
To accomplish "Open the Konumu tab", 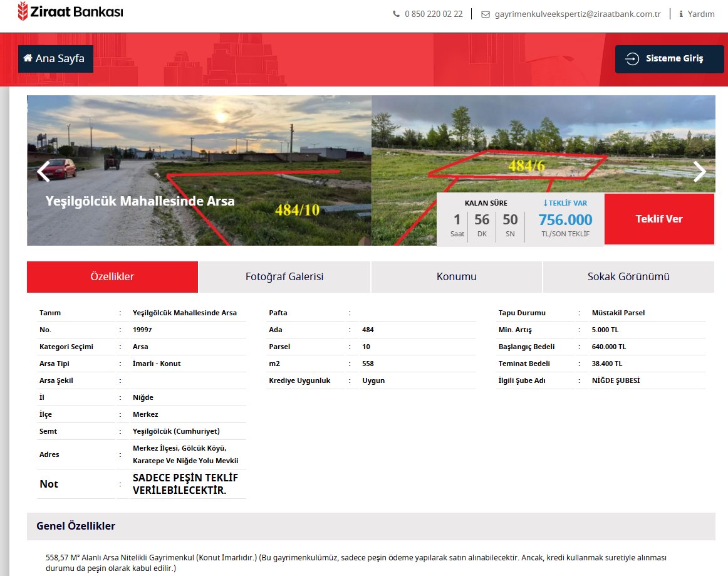I will click(x=456, y=277).
